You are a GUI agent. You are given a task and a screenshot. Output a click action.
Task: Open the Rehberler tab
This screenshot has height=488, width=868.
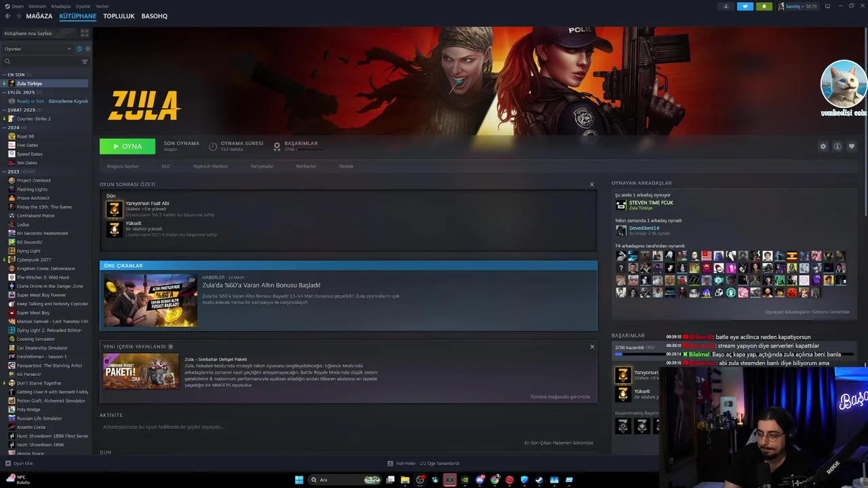click(x=306, y=166)
